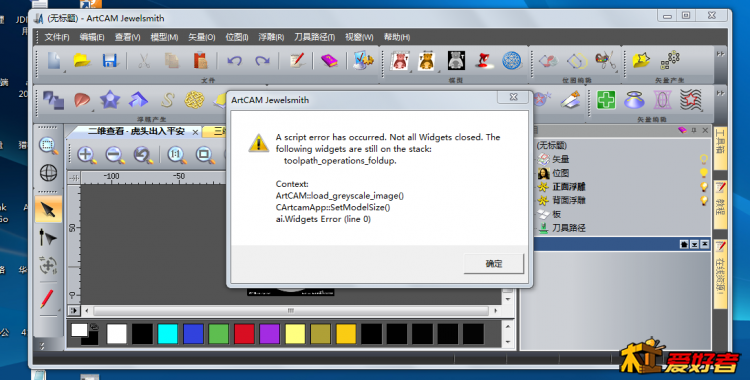
Task: Expand the top toolbar overflow chevron
Action: point(720,54)
